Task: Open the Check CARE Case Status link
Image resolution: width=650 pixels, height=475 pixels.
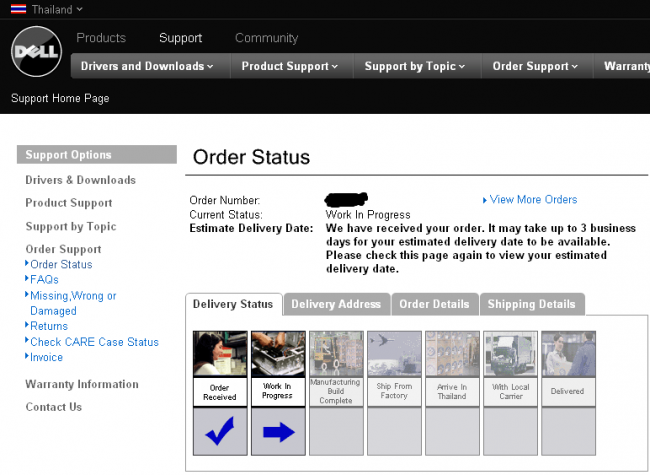Action: pos(94,342)
